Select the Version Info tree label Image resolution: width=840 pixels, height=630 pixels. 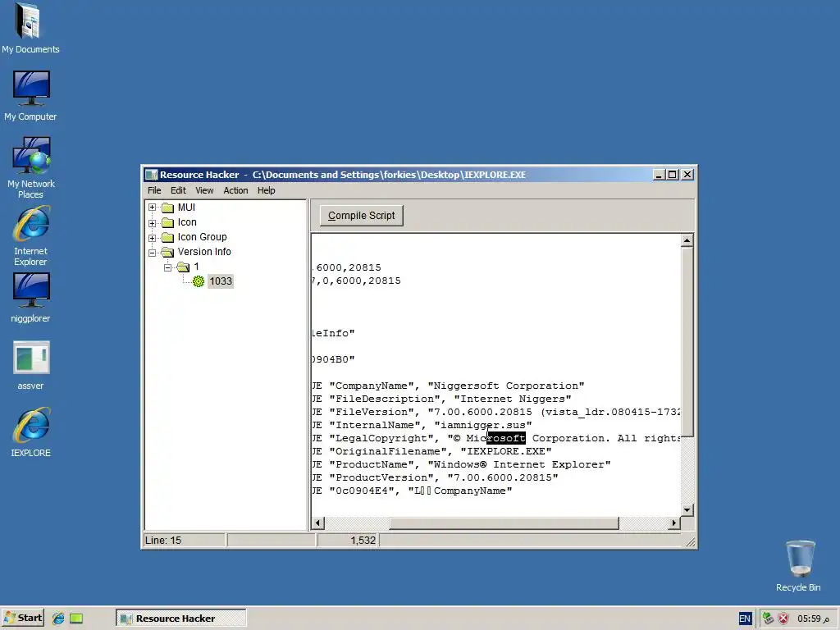pos(204,252)
